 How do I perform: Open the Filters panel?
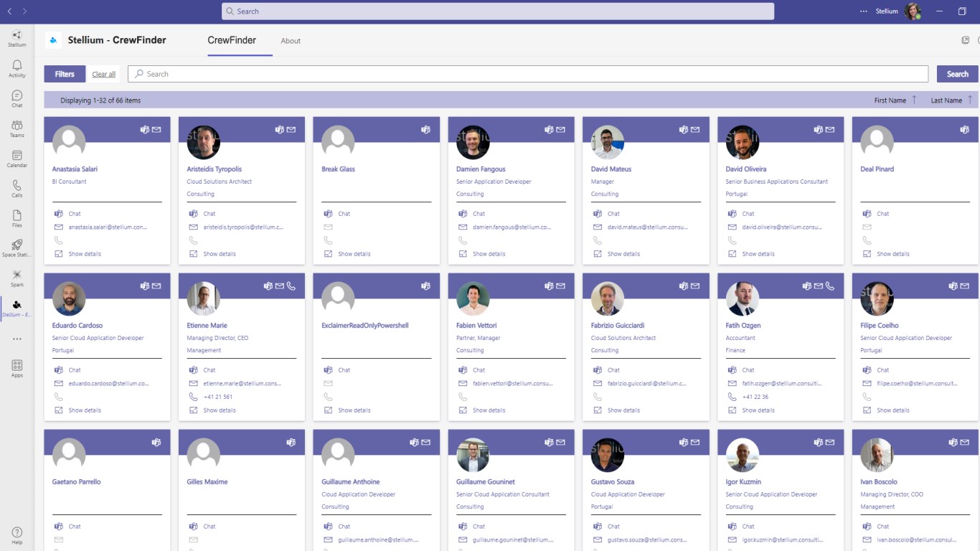pos(65,74)
